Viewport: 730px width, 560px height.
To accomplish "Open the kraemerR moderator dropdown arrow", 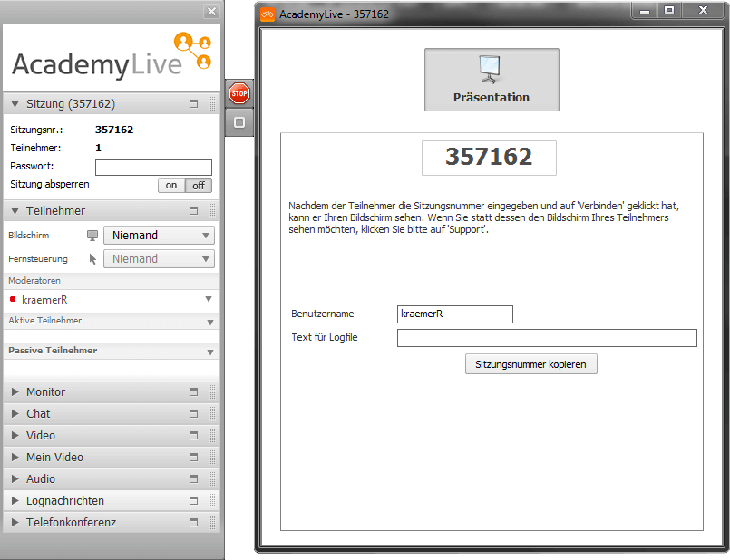I will coord(209,299).
